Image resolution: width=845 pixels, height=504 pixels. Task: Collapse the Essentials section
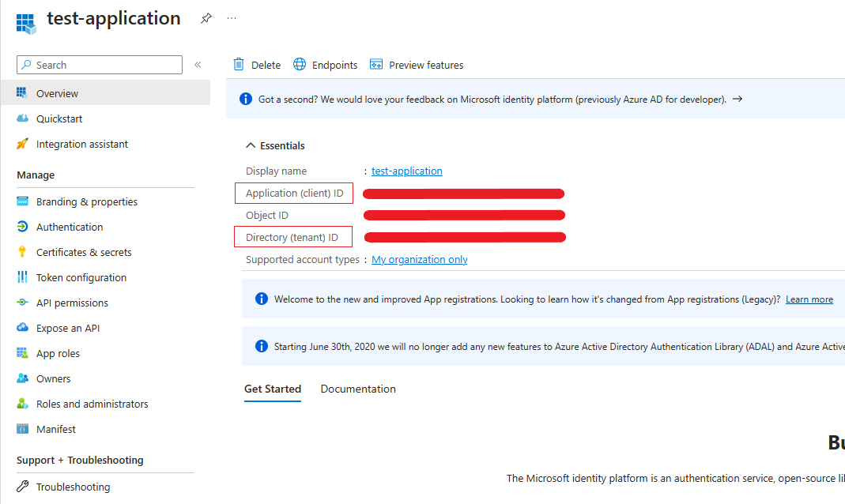pos(251,145)
